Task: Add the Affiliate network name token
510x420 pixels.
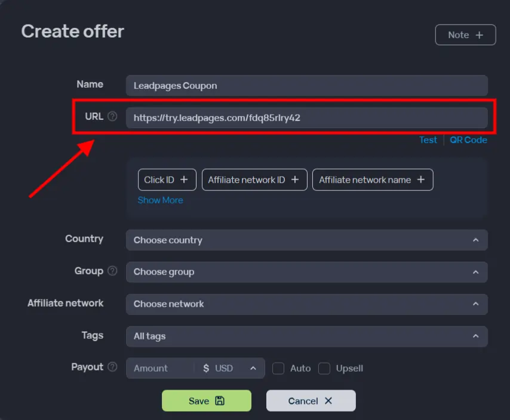Action: point(373,180)
